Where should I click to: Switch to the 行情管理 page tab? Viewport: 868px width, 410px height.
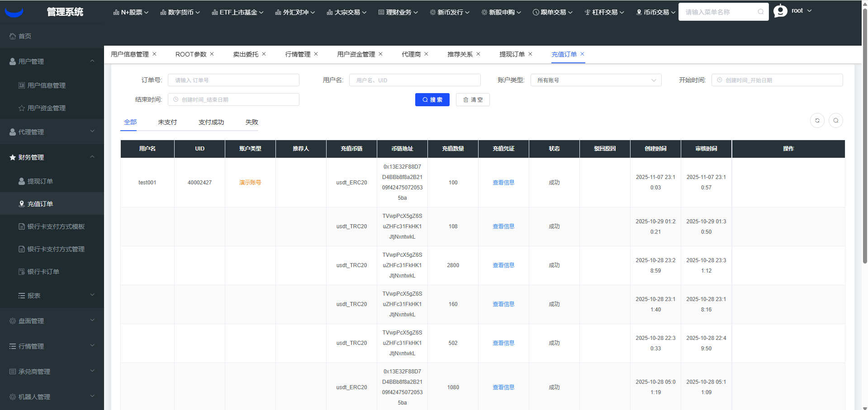tap(298, 54)
